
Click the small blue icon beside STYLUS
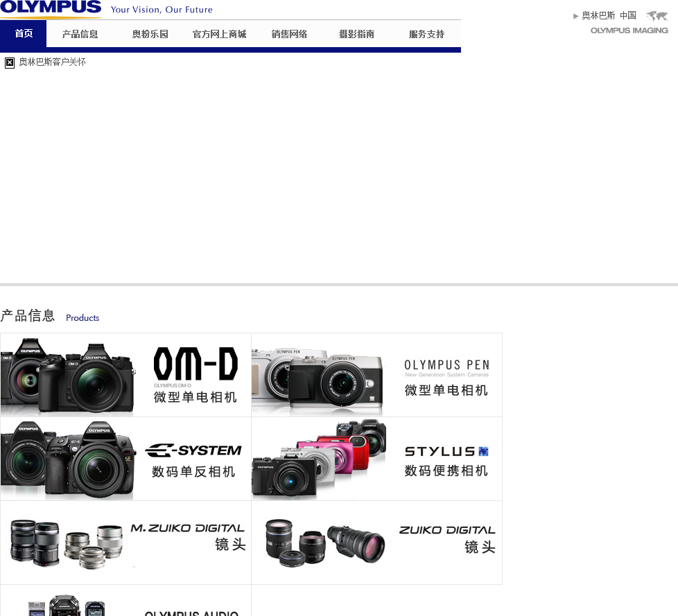[x=483, y=452]
